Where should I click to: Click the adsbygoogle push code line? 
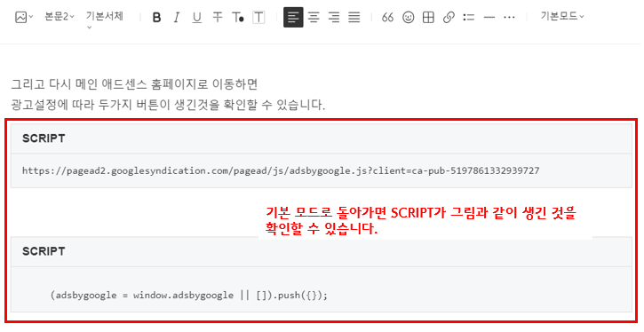pos(189,296)
